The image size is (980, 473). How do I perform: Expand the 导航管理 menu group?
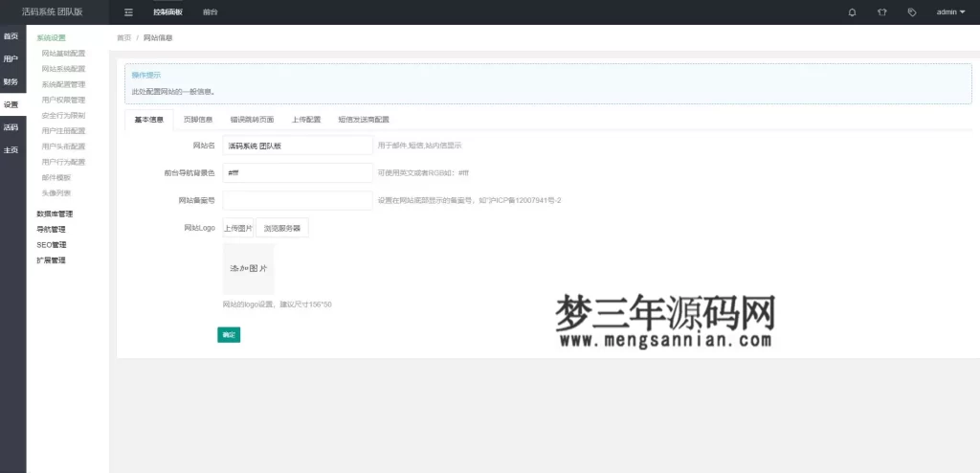pyautogui.click(x=52, y=230)
